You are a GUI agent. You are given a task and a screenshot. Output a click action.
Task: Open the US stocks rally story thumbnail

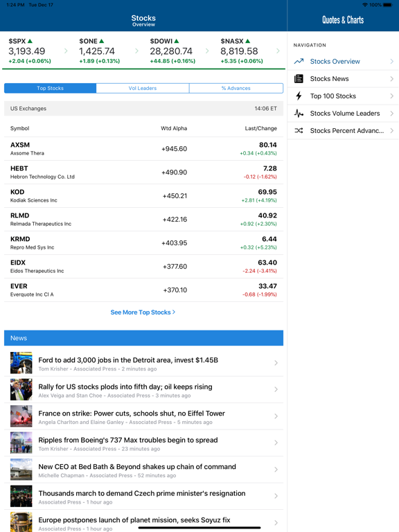21,389
